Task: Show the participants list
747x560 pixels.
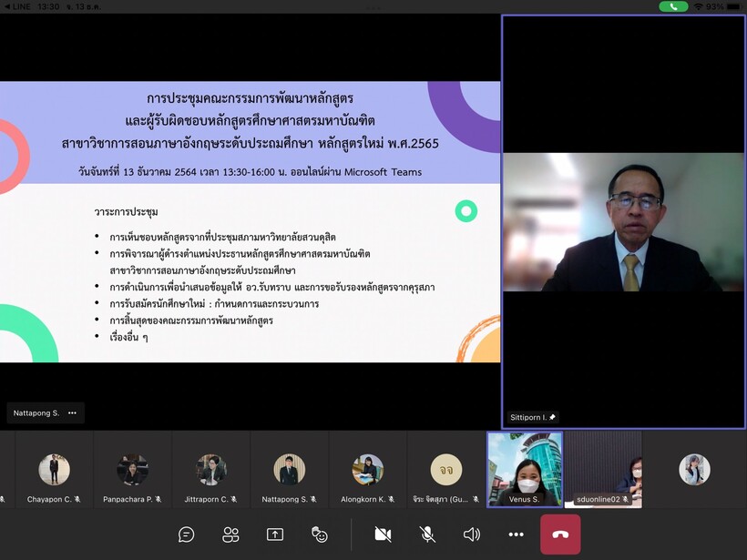Action: 230,535
